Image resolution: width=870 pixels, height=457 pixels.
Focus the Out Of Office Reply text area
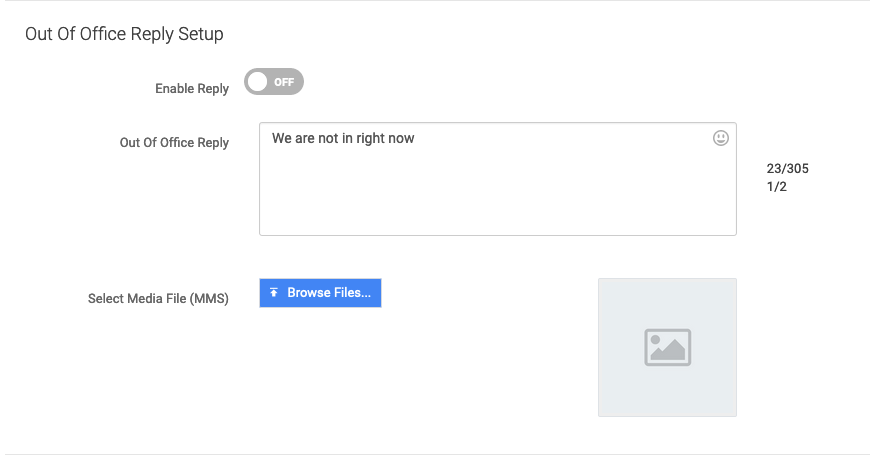[498, 179]
